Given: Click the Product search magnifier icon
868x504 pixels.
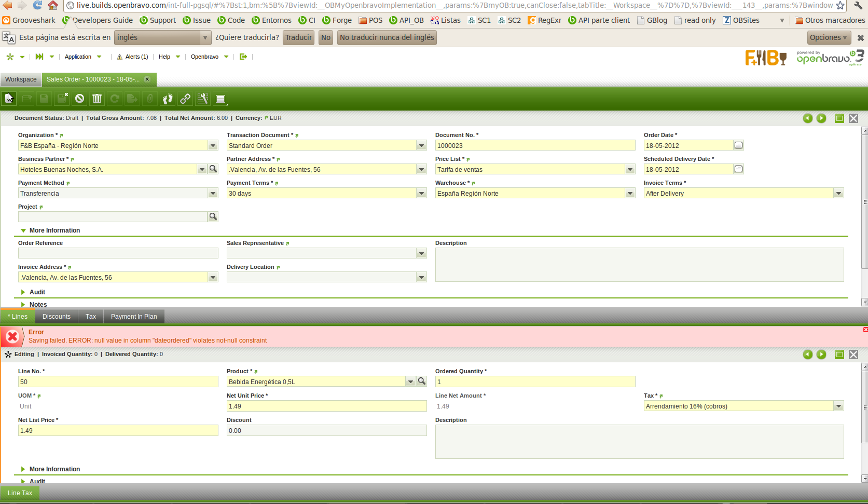Looking at the screenshot, I should (x=422, y=382).
